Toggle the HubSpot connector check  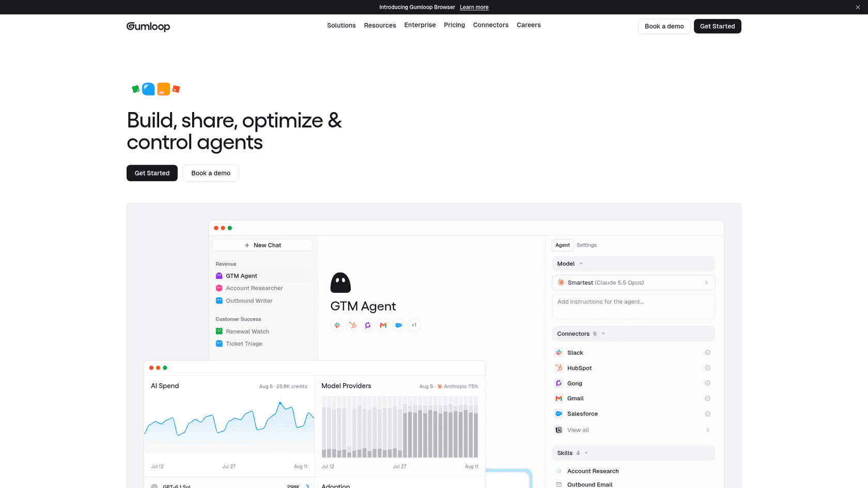[x=707, y=368]
